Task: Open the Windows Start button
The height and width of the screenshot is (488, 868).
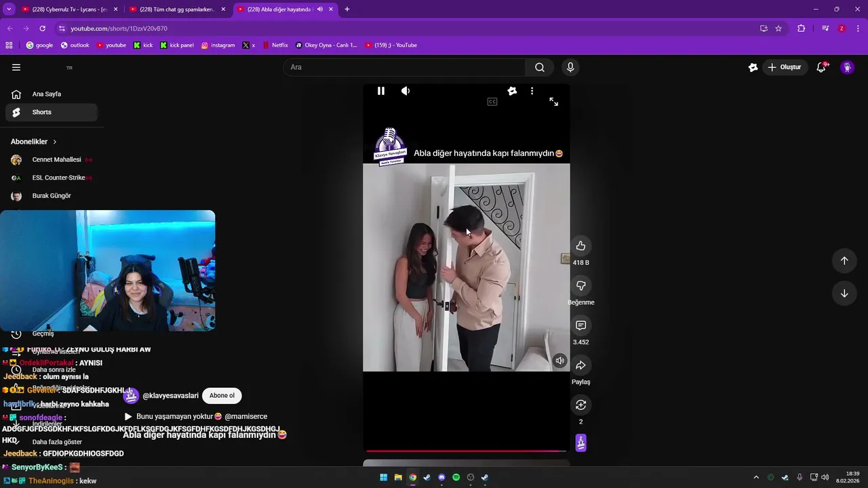Action: pyautogui.click(x=383, y=477)
